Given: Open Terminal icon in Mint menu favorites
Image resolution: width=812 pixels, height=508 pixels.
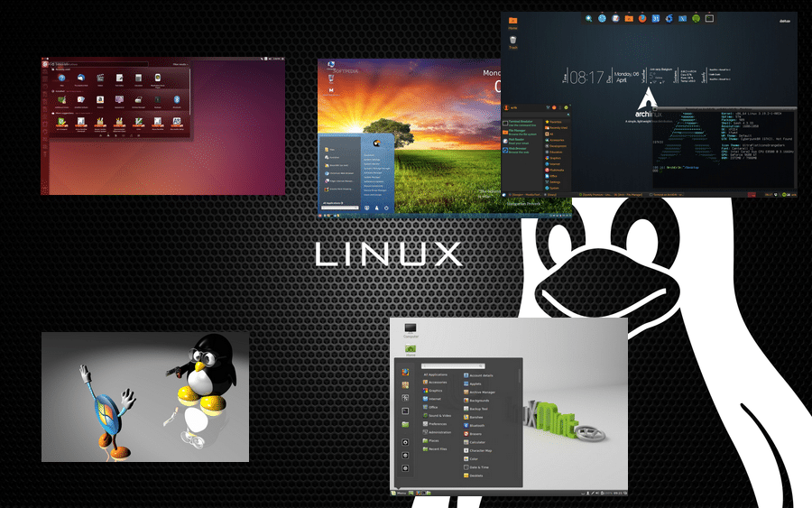Looking at the screenshot, I should (405, 411).
